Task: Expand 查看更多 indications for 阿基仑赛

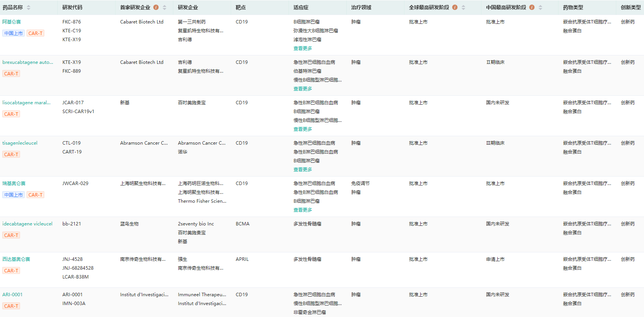Action: coord(303,48)
